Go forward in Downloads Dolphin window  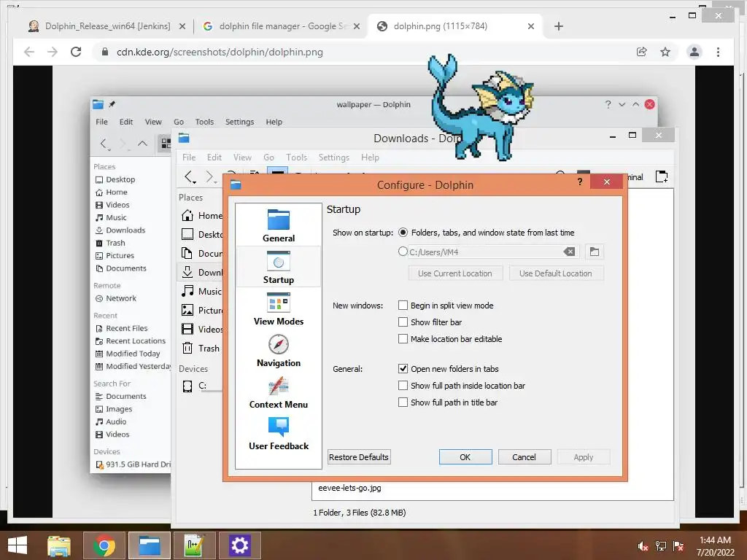pos(209,176)
